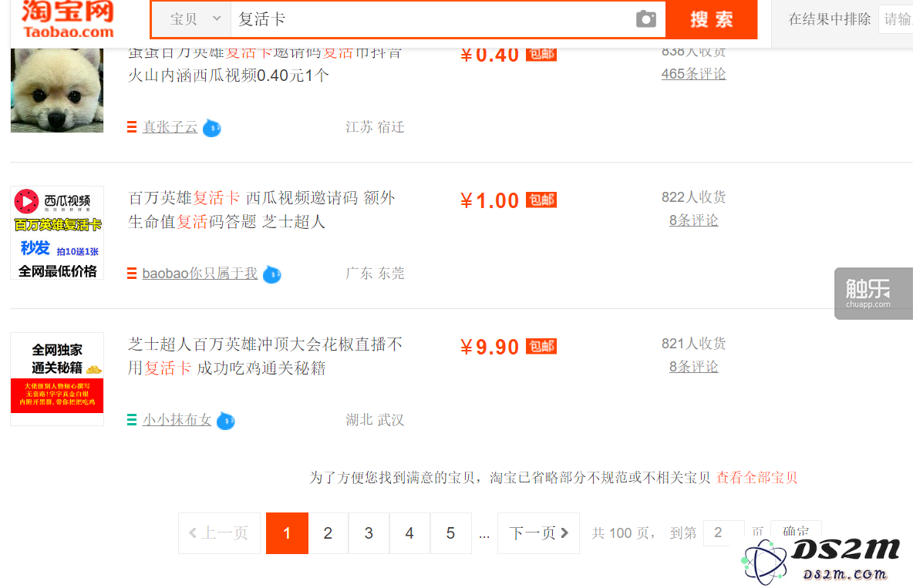The width and height of the screenshot is (913, 588).
Task: Click the 821人收货 text
Action: click(693, 344)
